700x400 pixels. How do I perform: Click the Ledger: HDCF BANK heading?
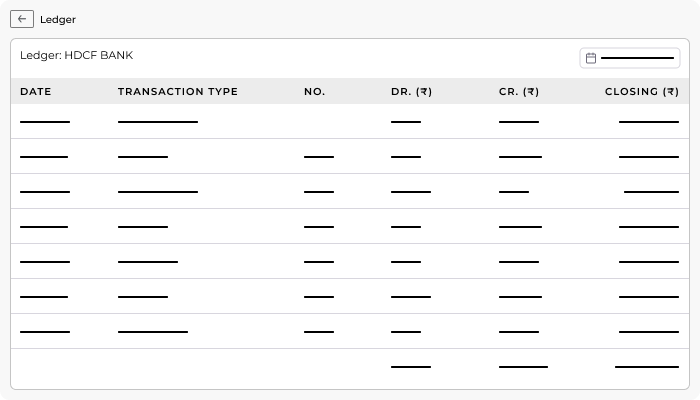[76, 55]
